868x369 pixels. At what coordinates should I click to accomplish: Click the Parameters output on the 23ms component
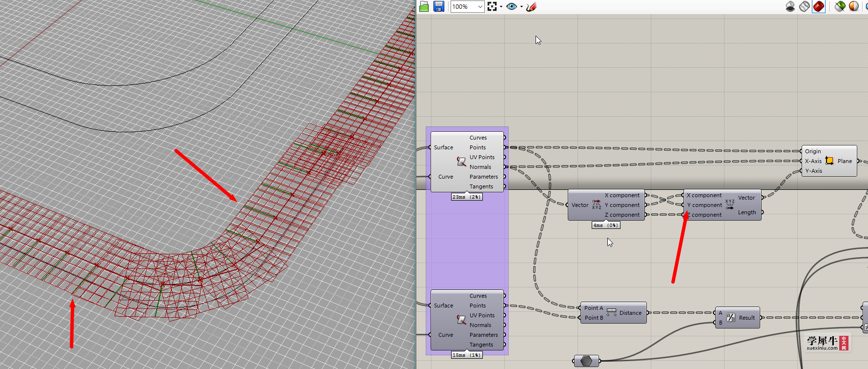point(484,177)
